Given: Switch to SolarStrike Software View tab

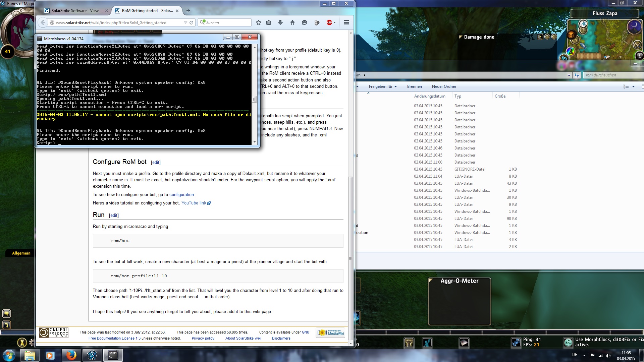Looking at the screenshot, I should point(77,11).
